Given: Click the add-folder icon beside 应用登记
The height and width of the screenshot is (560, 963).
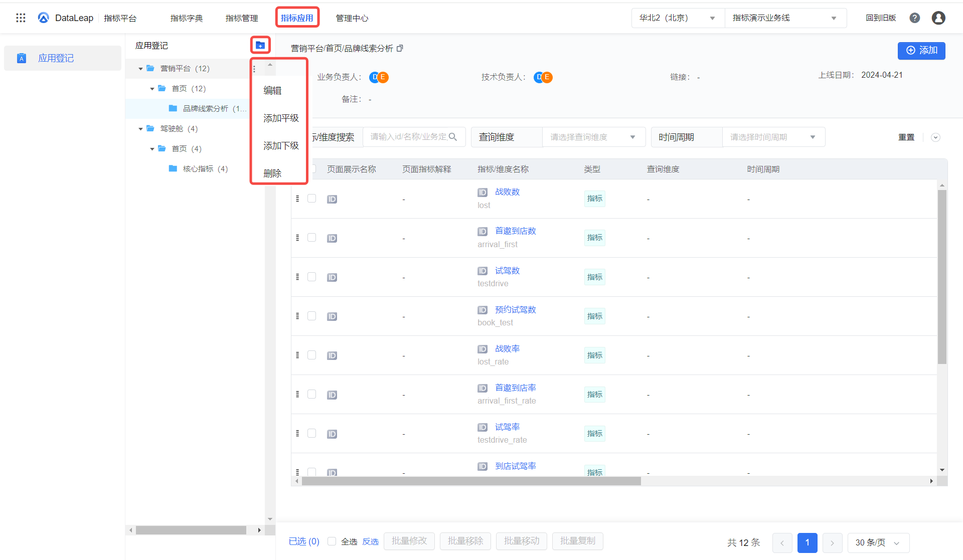Looking at the screenshot, I should point(260,46).
